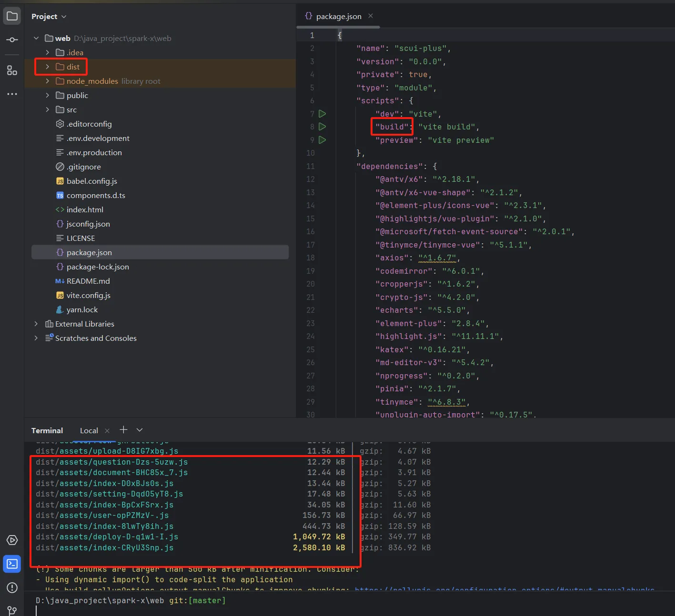
Task: Select the dist folder name
Action: 73,67
